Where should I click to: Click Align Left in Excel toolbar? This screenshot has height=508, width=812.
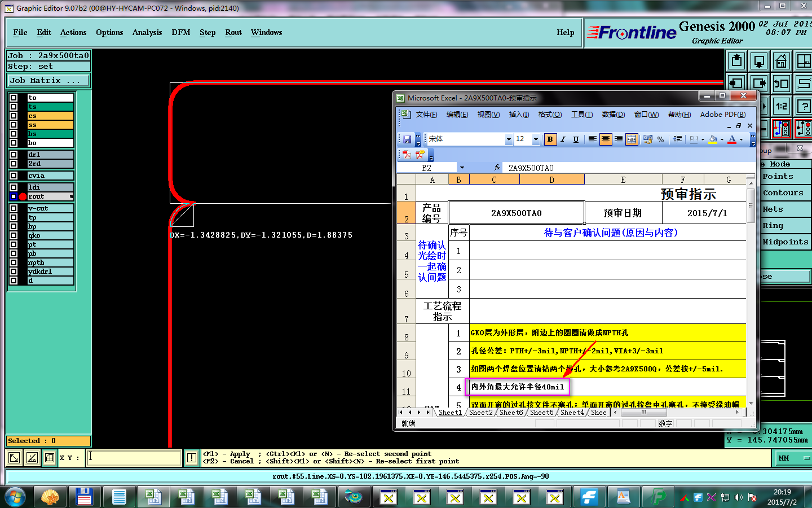pos(592,139)
